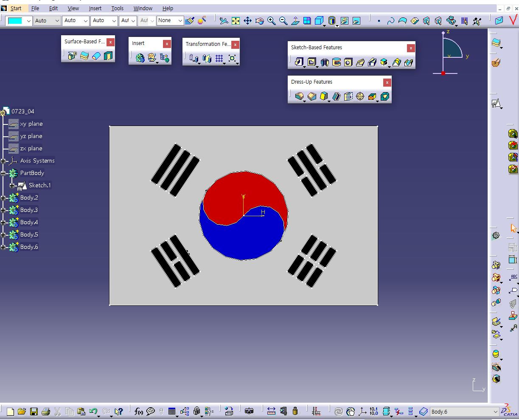This screenshot has height=420, width=519.
Task: Select the Slot tool in Sketch-Based Features
Action: coord(372,62)
